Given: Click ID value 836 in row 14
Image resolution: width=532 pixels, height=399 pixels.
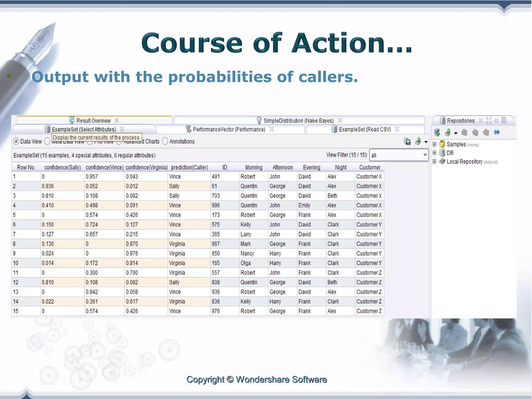Looking at the screenshot, I should pyautogui.click(x=225, y=301).
